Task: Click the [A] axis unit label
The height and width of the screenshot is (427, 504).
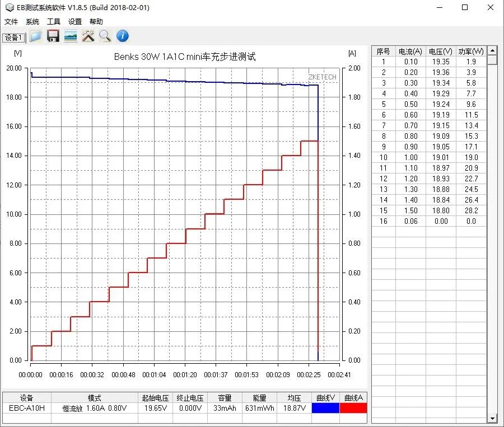Action: [352, 53]
